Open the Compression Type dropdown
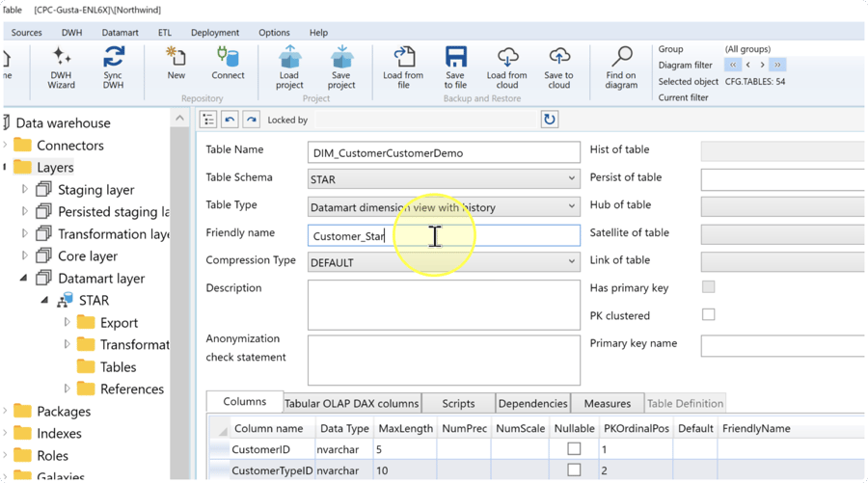 tap(444, 262)
